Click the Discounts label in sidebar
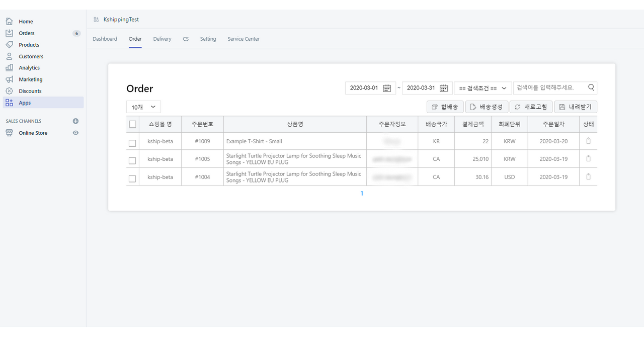This screenshot has height=362, width=644. click(30, 91)
